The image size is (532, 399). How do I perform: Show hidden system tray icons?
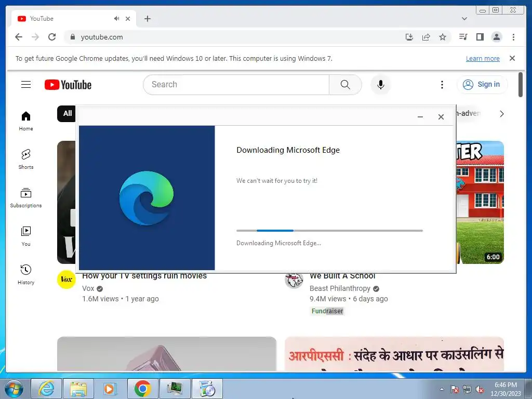click(x=442, y=389)
